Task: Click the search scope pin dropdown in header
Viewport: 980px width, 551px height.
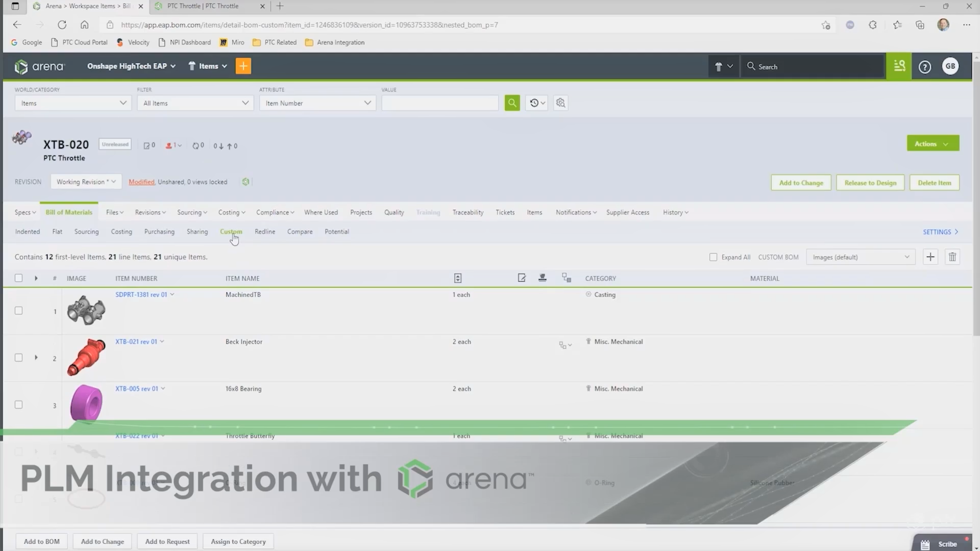Action: pos(723,66)
